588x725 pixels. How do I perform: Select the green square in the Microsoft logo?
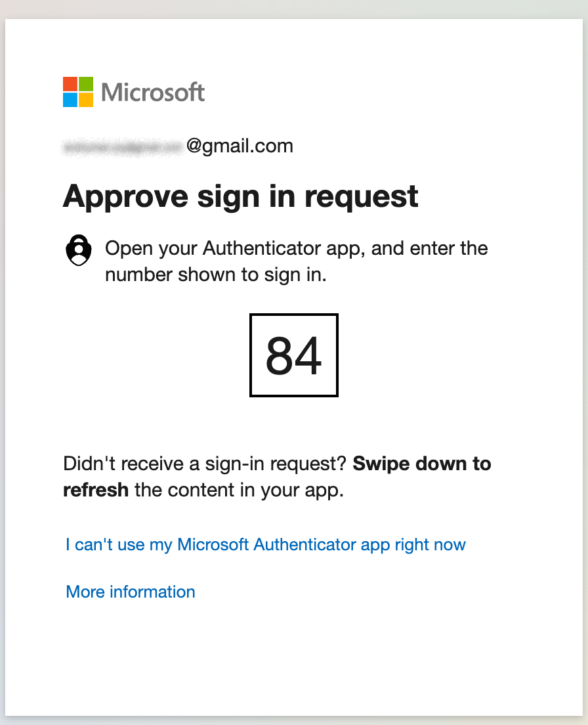[x=85, y=83]
